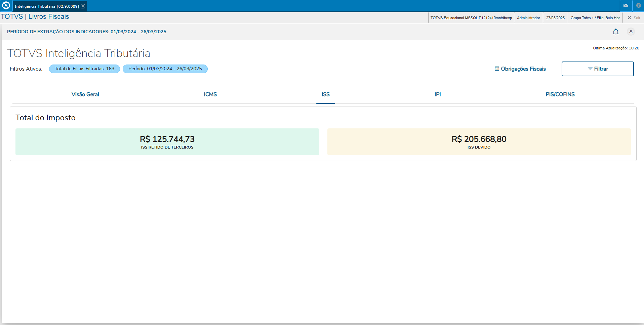The height and width of the screenshot is (325, 644).
Task: Open the notifications bell
Action: click(x=616, y=32)
